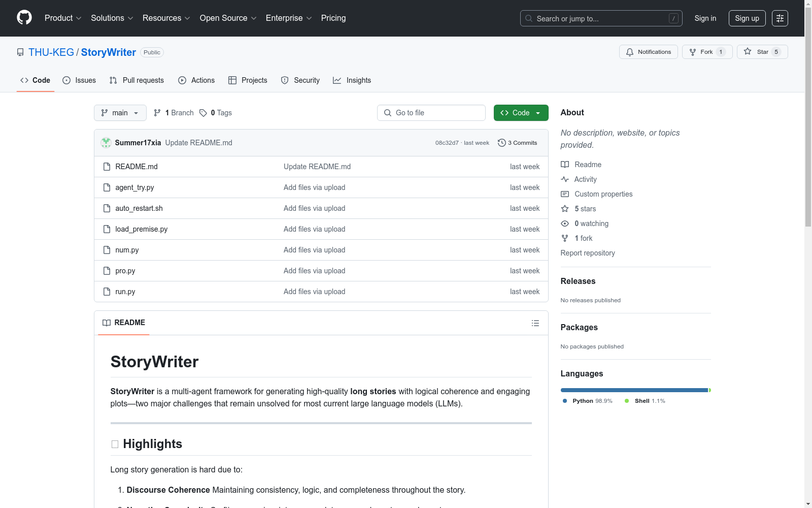Open the Update README.md commit message
This screenshot has width=812, height=508.
pyautogui.click(x=199, y=143)
